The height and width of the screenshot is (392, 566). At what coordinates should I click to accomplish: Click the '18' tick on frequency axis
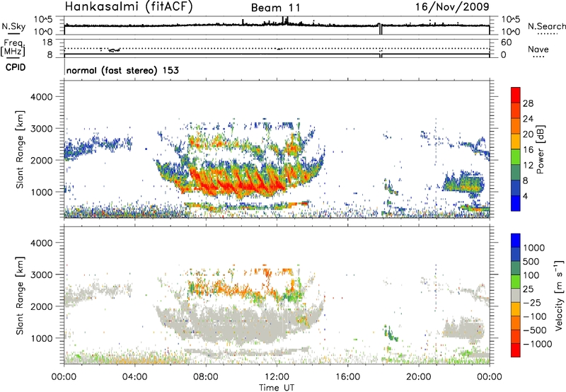[x=47, y=42]
